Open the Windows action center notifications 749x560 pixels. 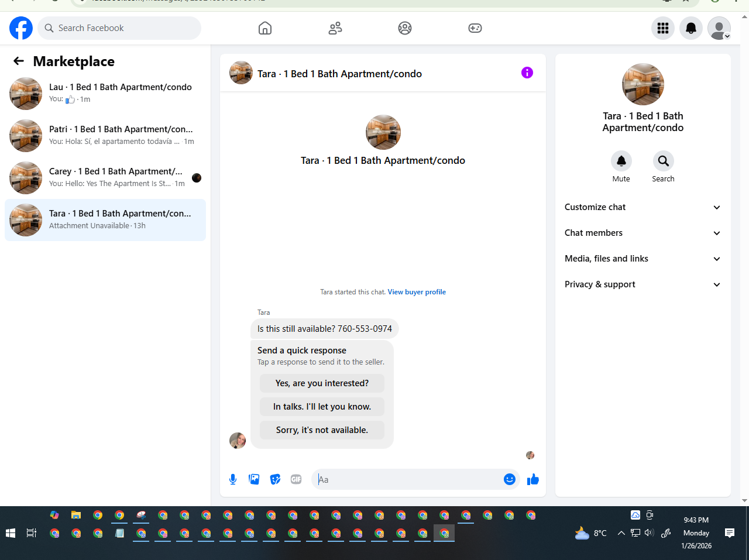(730, 532)
